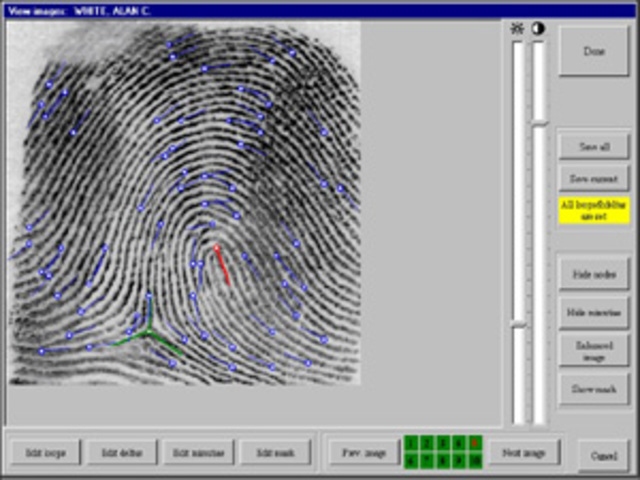
Task: Select image number 9 in the green grid
Action: coord(459,461)
